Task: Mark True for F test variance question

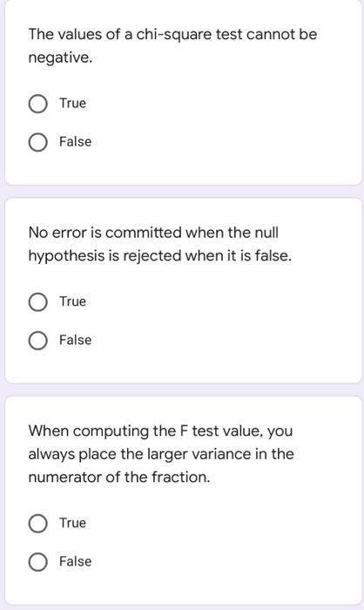Action: pos(38,524)
